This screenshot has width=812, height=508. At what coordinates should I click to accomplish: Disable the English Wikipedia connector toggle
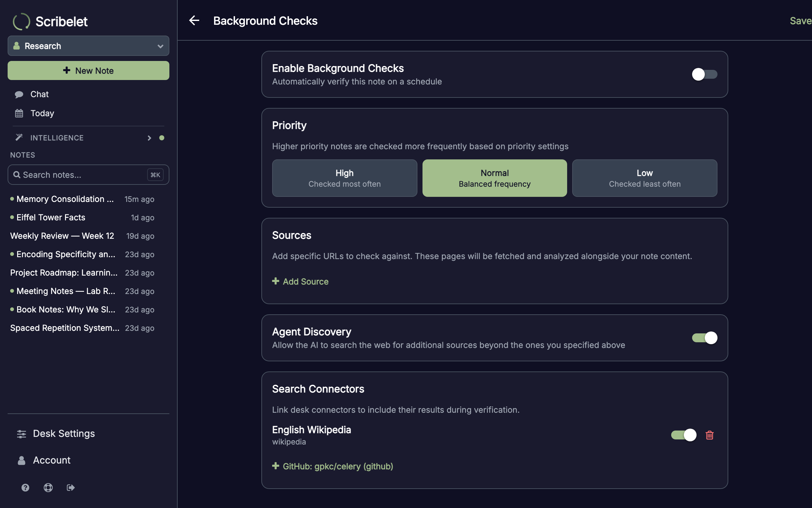tap(684, 435)
